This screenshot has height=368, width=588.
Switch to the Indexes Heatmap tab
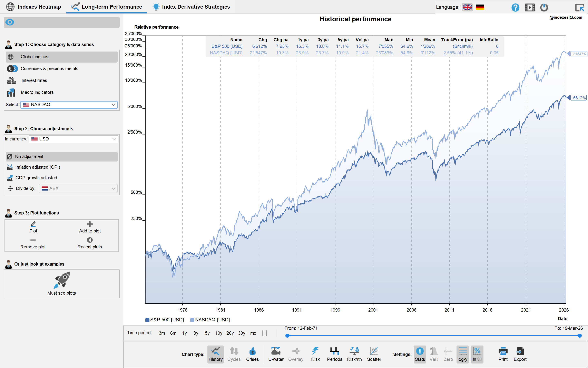pos(33,7)
